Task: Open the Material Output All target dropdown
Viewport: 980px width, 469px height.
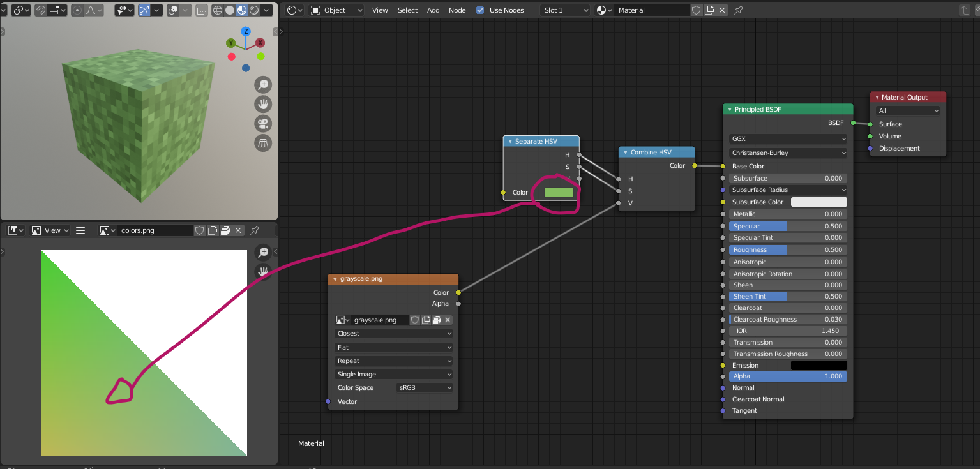Action: [908, 111]
